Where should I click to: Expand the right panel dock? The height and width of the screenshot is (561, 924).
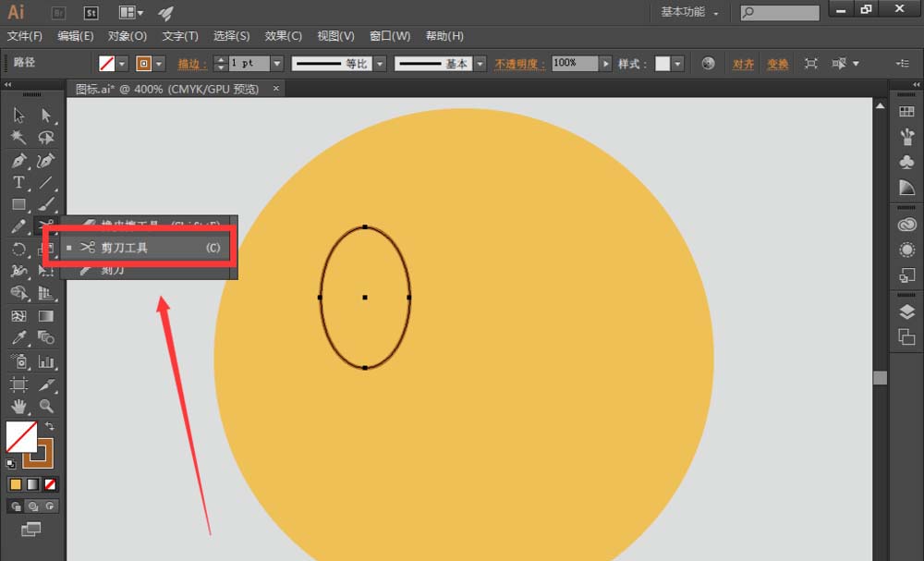tap(917, 85)
